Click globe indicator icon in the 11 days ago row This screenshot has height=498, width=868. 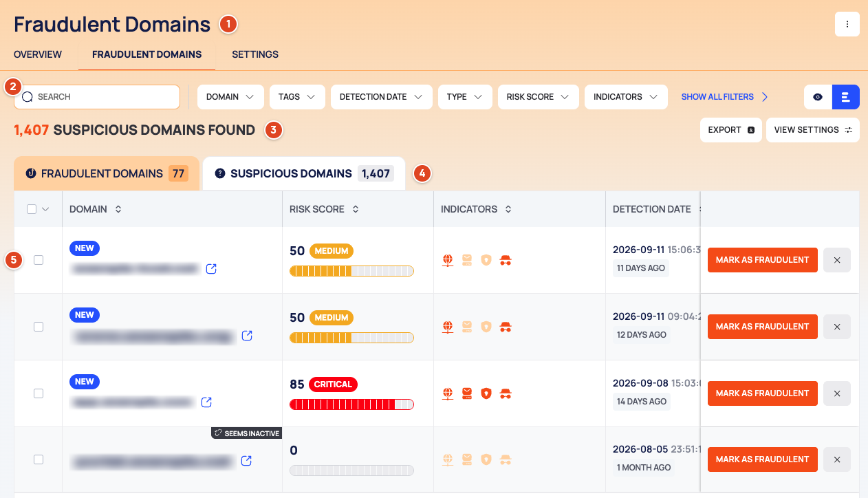pos(448,260)
